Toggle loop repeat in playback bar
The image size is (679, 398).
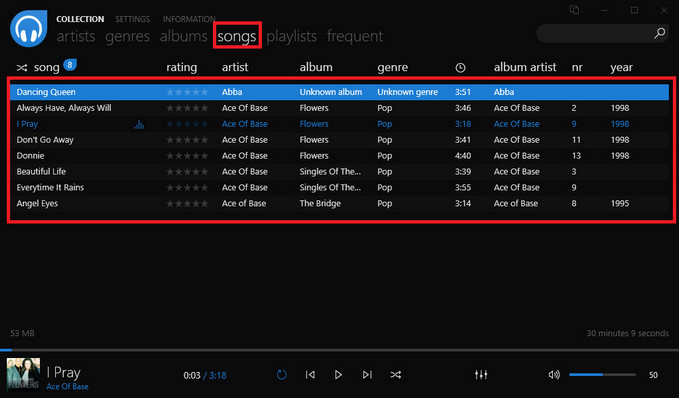click(x=281, y=375)
